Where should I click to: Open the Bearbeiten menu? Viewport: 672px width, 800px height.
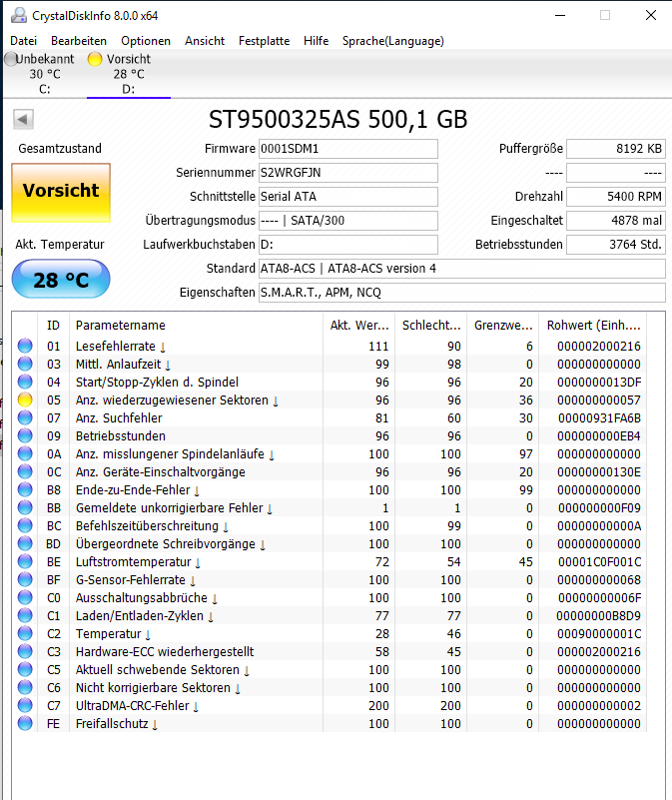79,41
